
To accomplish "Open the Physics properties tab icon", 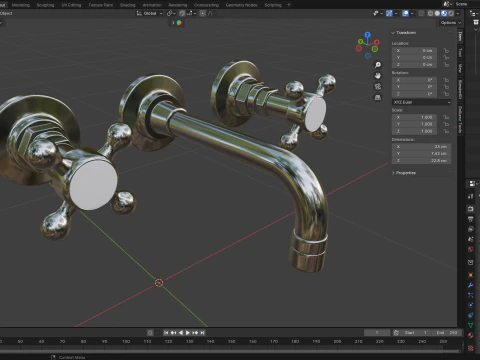I will pyautogui.click(x=471, y=305).
